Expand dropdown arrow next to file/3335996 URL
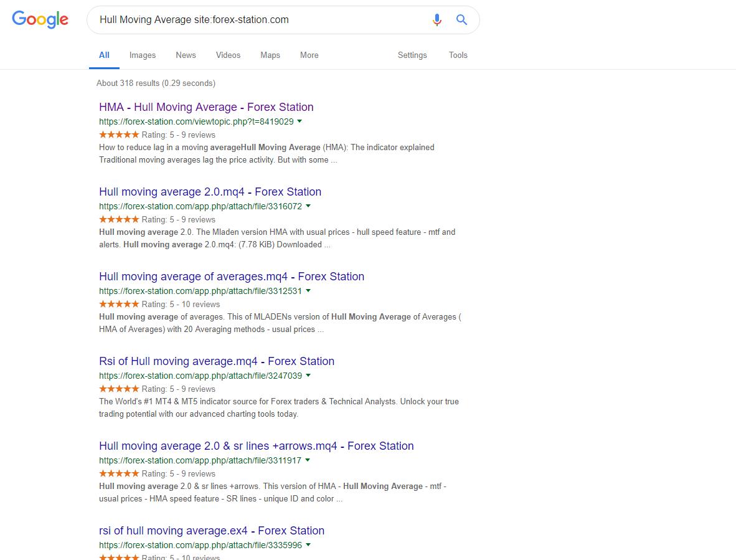Image resolution: width=736 pixels, height=560 pixels. point(308,544)
